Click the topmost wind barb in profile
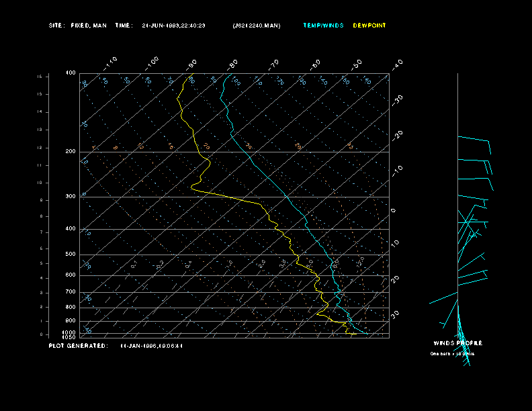This screenshot has width=532, height=411. point(474,140)
